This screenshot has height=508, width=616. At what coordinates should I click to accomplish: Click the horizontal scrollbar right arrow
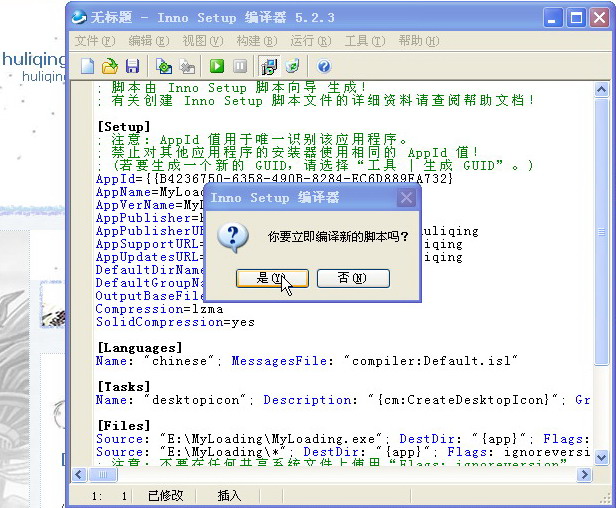[x=584, y=475]
